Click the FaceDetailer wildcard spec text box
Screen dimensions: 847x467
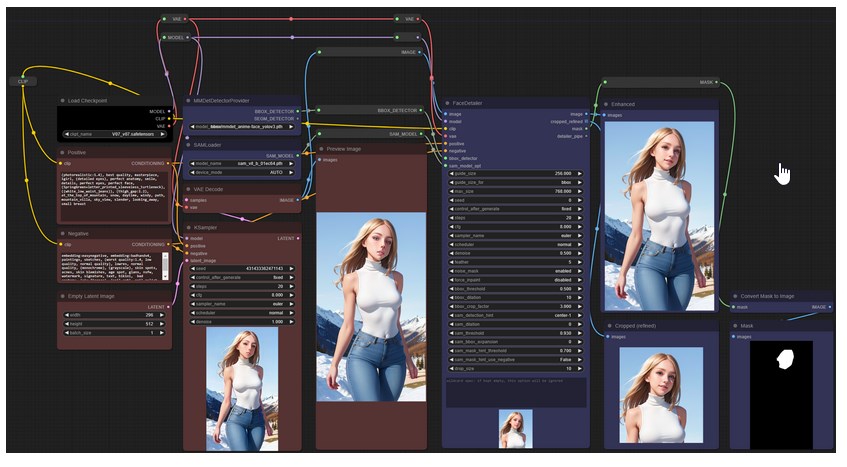516,392
